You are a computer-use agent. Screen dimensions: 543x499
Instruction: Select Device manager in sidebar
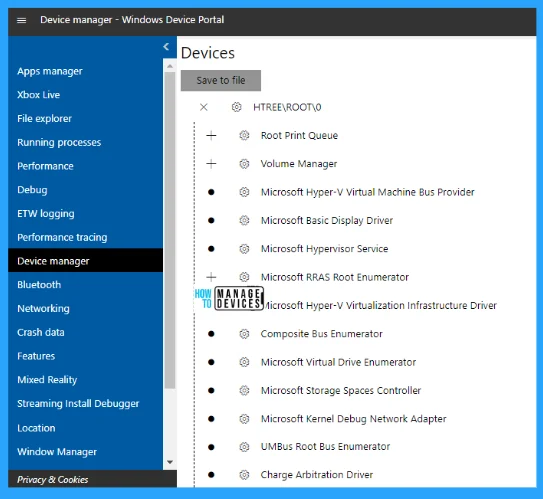[x=85, y=261]
